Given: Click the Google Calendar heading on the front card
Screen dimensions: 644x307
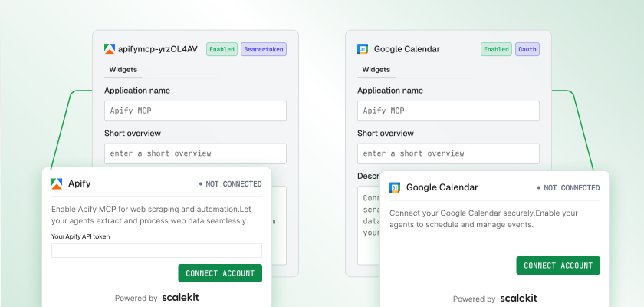Looking at the screenshot, I should click(x=442, y=187).
